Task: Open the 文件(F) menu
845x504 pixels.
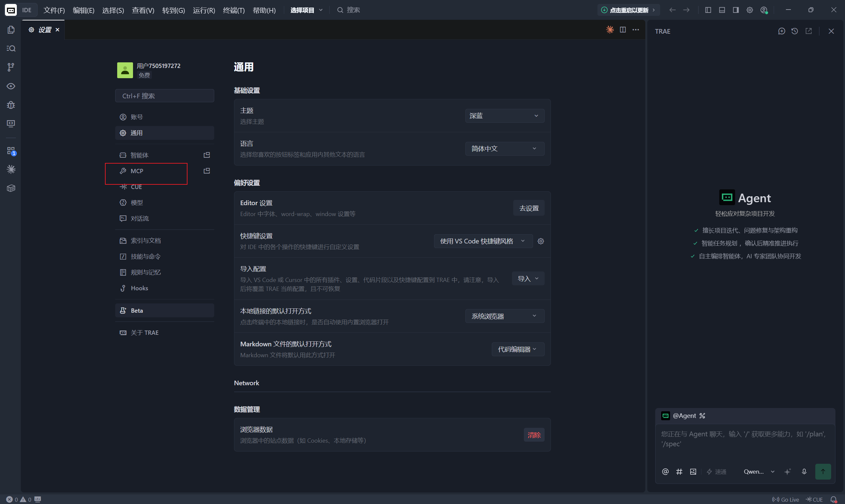Action: pyautogui.click(x=54, y=10)
